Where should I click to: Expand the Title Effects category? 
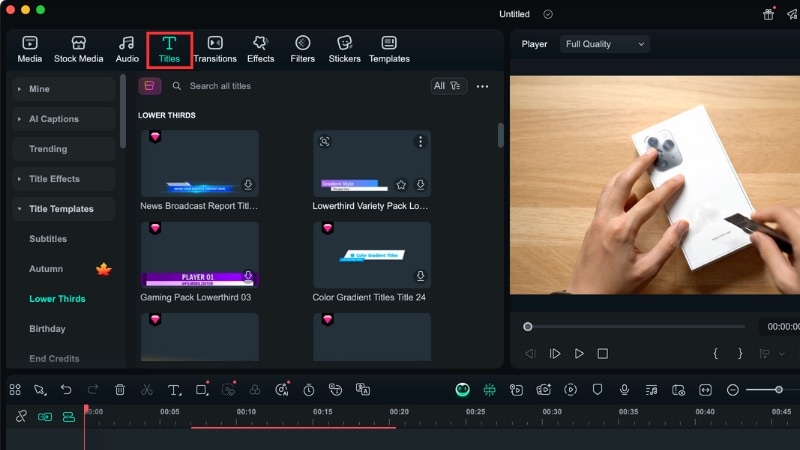(x=64, y=179)
